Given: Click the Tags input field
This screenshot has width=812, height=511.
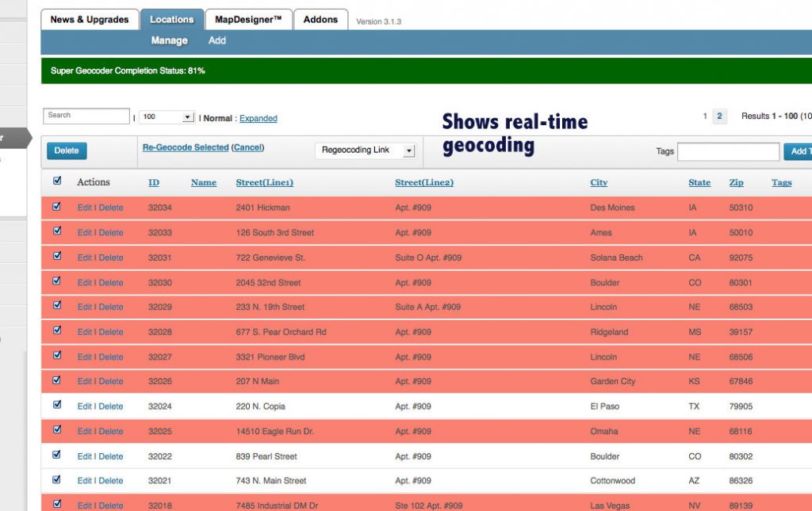Looking at the screenshot, I should [728, 151].
